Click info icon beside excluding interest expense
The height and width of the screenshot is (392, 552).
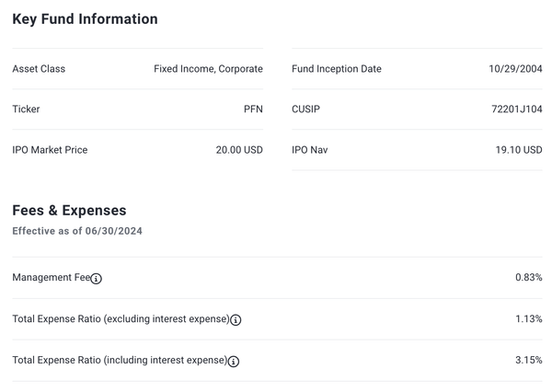pos(236,320)
